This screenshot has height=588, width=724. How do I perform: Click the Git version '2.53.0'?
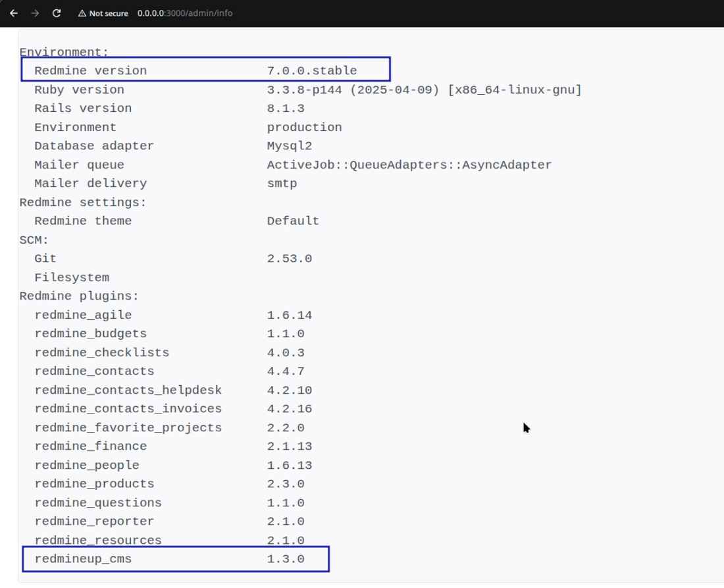pos(290,259)
